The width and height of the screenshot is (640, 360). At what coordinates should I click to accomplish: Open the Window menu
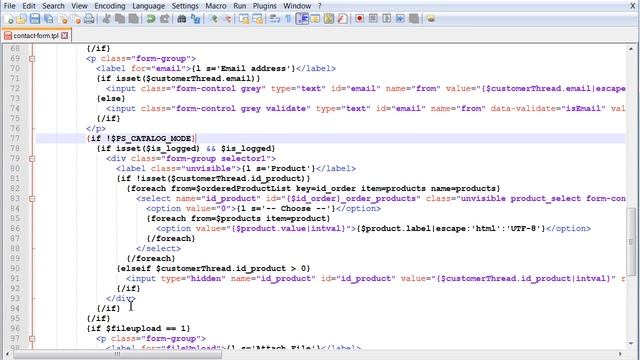point(297,6)
